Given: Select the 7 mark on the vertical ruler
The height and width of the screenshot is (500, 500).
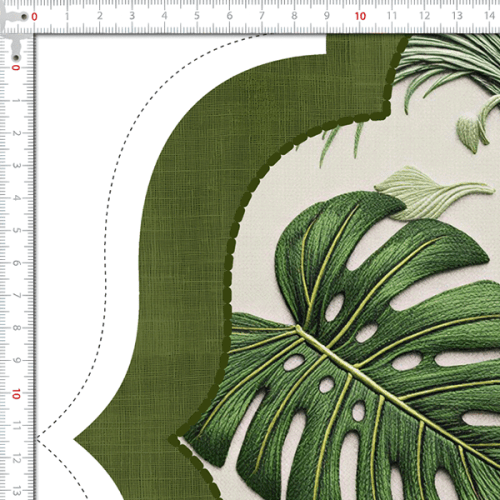Looking at the screenshot, I should tap(16, 296).
